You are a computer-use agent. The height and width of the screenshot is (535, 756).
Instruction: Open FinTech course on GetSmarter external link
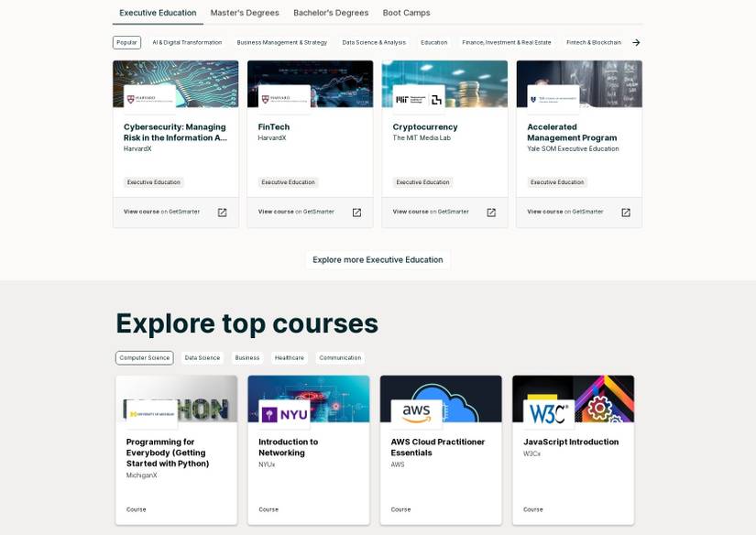(x=356, y=212)
